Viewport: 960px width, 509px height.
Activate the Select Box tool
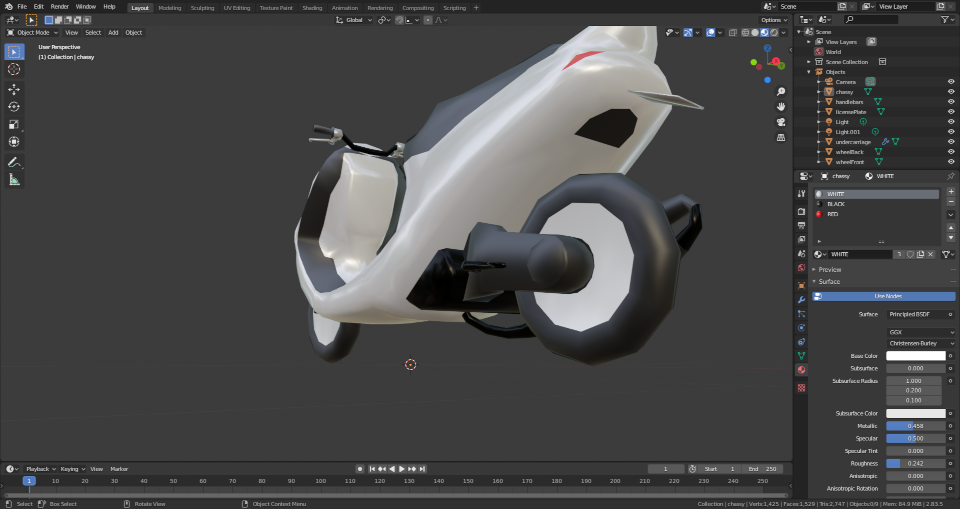[x=14, y=52]
